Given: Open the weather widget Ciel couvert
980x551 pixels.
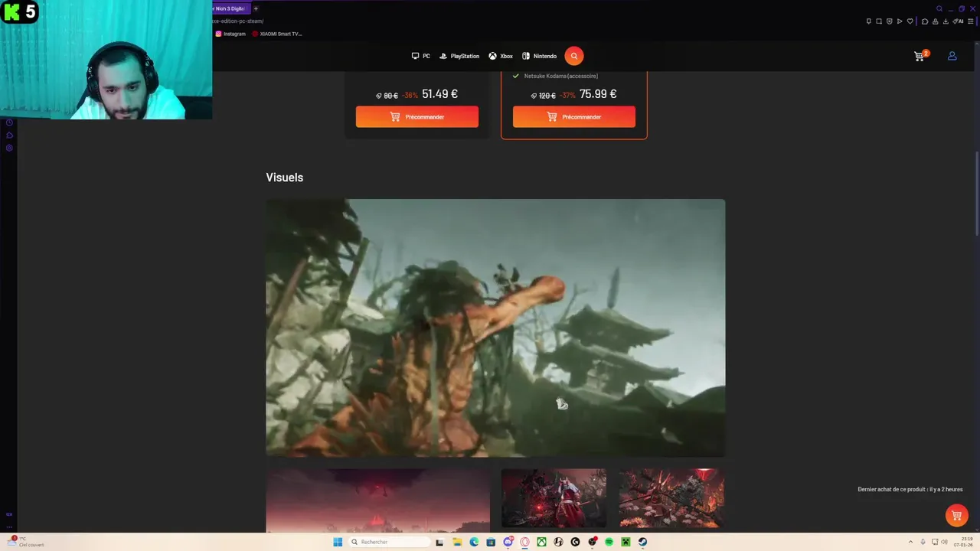Looking at the screenshot, I should pyautogui.click(x=25, y=542).
